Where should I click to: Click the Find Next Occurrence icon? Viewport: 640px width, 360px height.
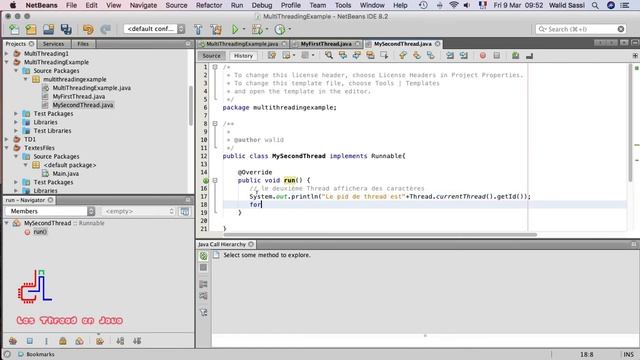click(x=356, y=56)
